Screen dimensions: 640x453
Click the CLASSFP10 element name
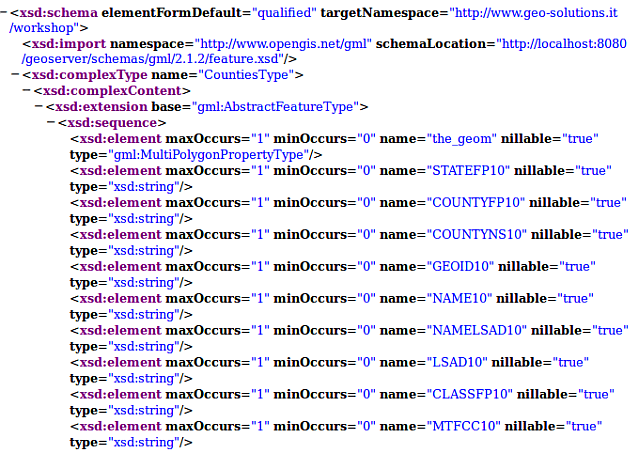(x=469, y=394)
